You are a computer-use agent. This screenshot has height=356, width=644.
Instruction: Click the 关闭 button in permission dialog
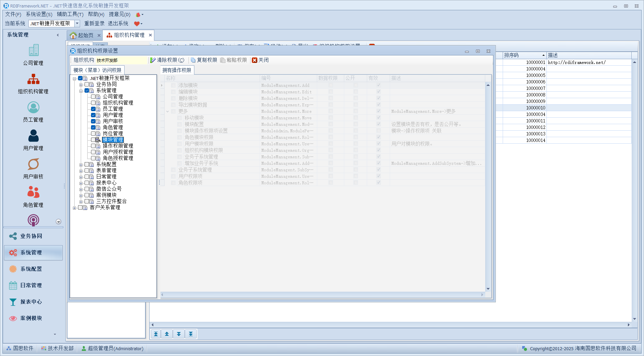(260, 60)
